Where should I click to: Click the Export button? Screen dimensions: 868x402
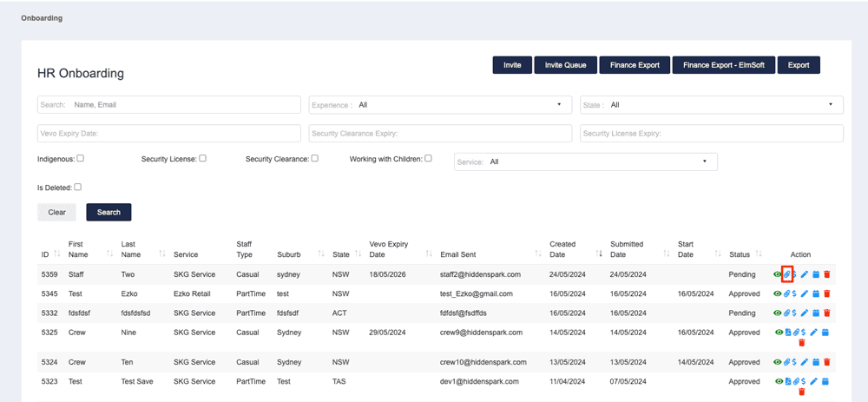[x=799, y=65]
